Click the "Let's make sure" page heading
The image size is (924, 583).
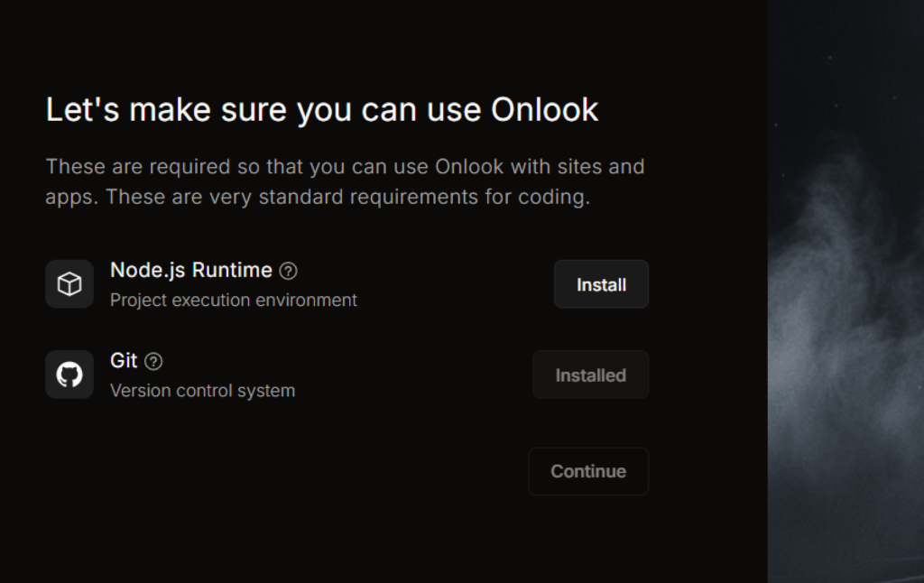[322, 110]
